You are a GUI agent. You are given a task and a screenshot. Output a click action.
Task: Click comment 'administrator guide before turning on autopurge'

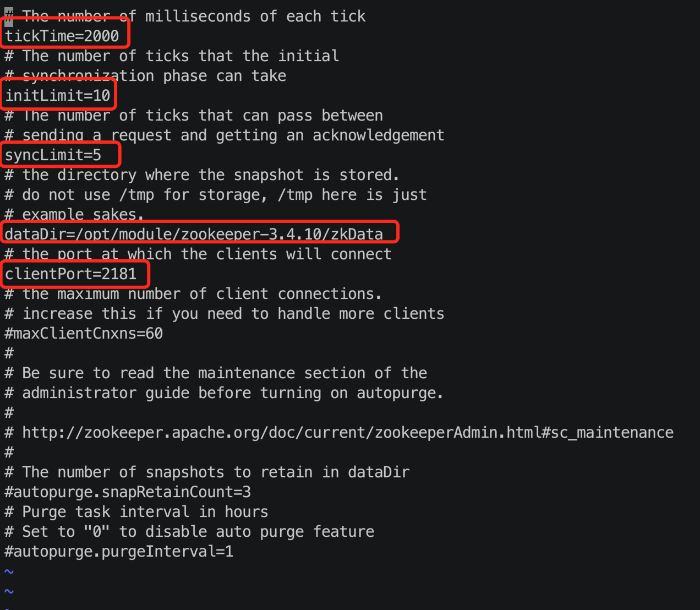coord(225,393)
